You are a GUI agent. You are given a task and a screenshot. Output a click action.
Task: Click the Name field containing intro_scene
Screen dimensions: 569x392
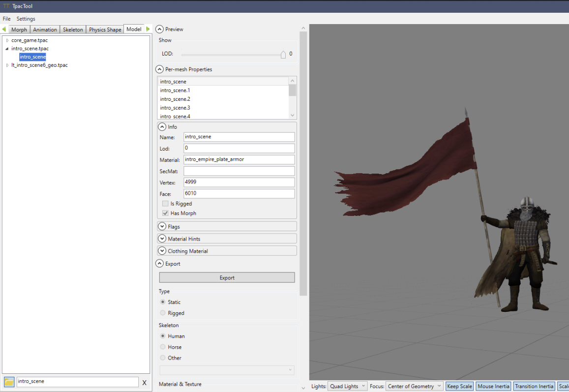click(239, 137)
